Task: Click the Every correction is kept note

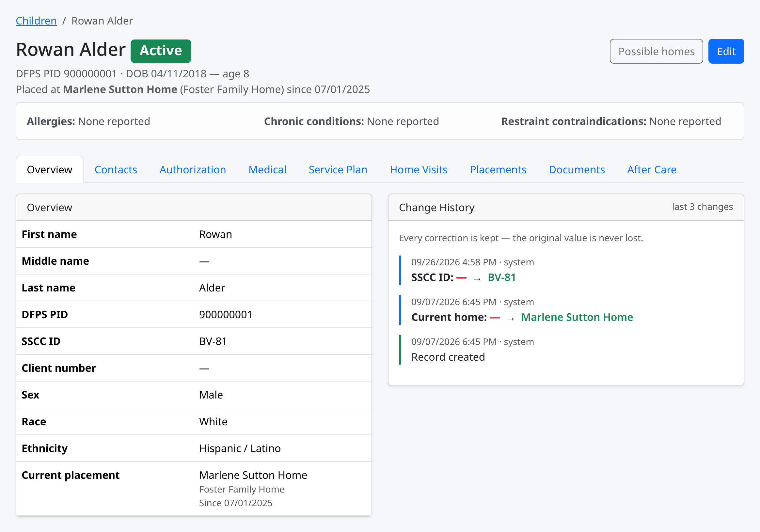Action: [521, 238]
